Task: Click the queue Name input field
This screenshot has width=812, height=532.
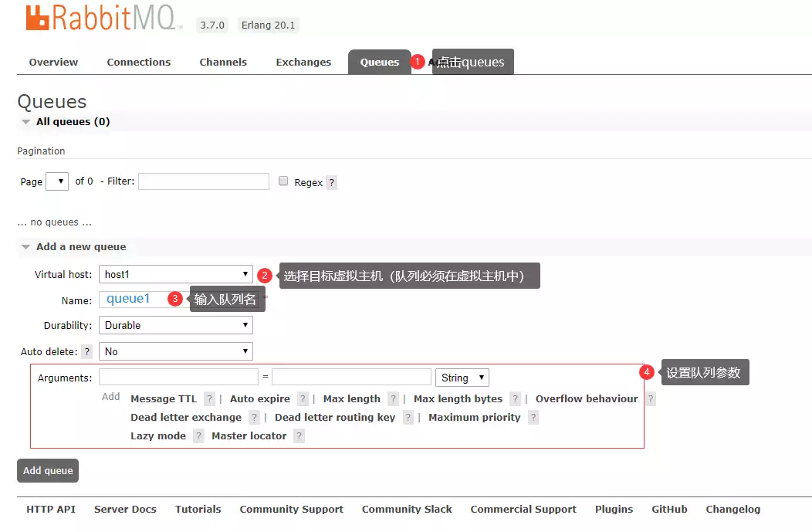Action: 178,300
